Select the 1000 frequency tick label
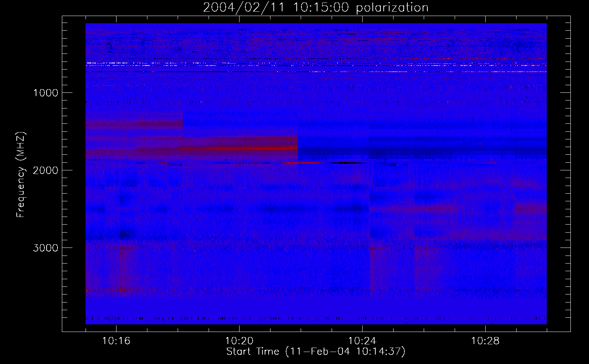The height and width of the screenshot is (364, 589). (46, 93)
